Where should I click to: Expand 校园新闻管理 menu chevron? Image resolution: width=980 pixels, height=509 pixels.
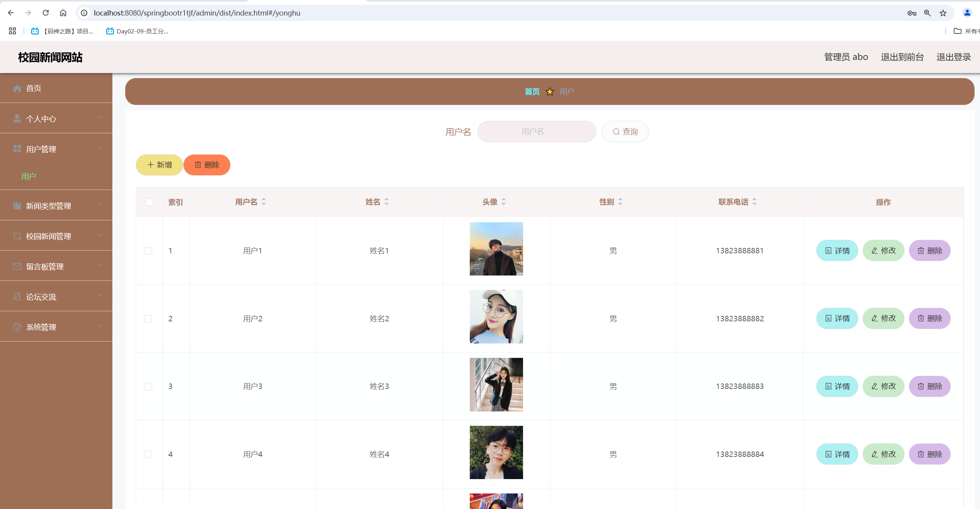pos(100,235)
